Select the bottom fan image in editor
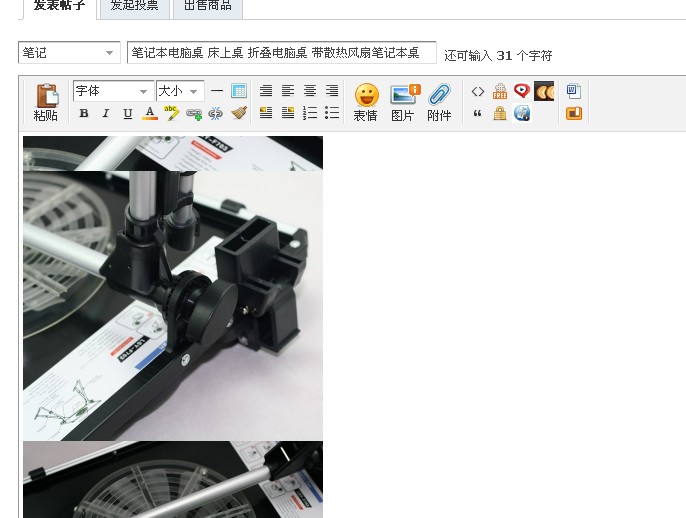 pos(173,480)
